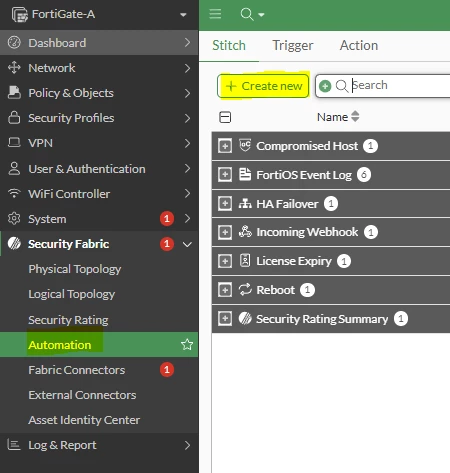The width and height of the screenshot is (450, 473).
Task: Click the Network arrows icon
Action: (x=14, y=68)
